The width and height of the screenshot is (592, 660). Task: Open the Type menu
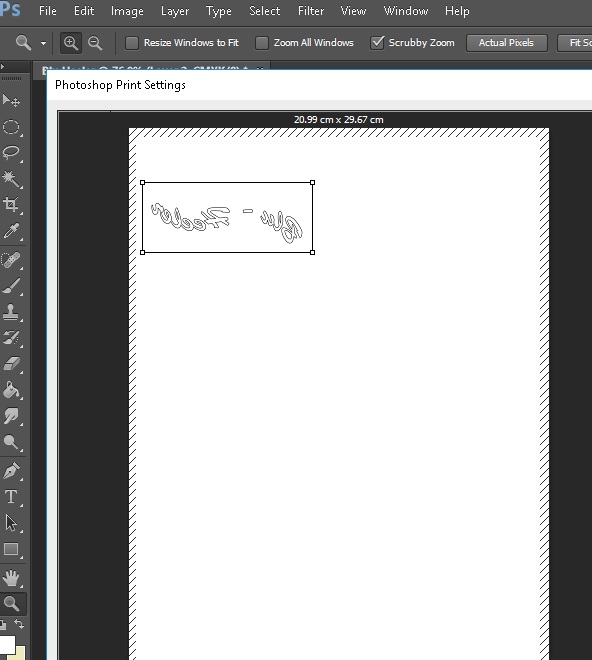pyautogui.click(x=219, y=11)
